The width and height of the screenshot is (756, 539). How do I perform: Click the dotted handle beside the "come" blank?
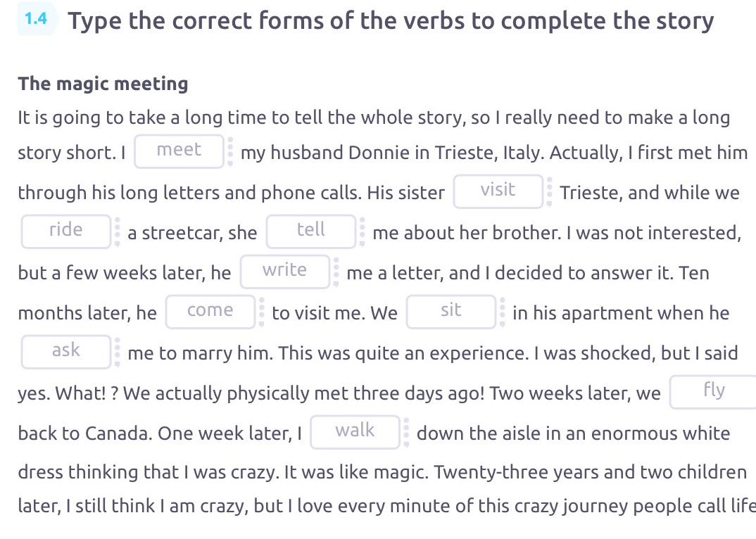pos(260,311)
